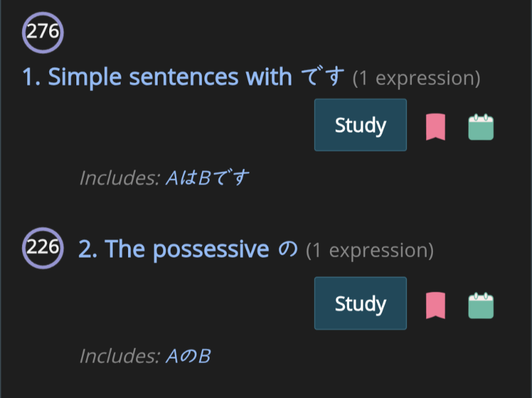The width and height of the screenshot is (532, 398).
Task: Click the "Includes:" label above lesson 2
Action: click(x=120, y=178)
